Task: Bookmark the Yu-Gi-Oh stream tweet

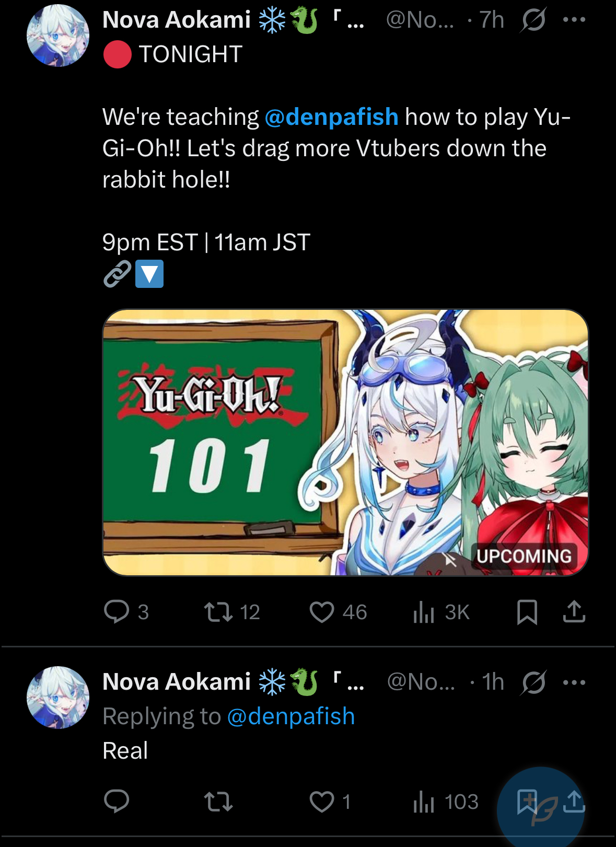Action: pyautogui.click(x=527, y=611)
